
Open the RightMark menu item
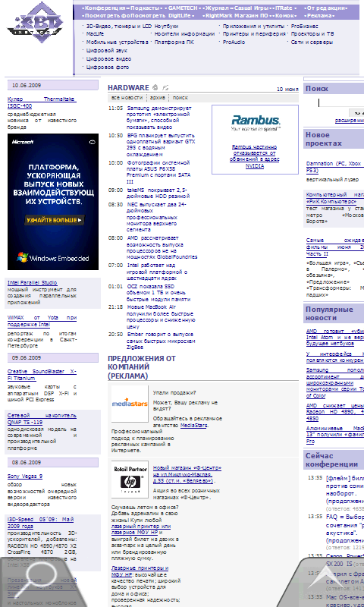(x=220, y=16)
